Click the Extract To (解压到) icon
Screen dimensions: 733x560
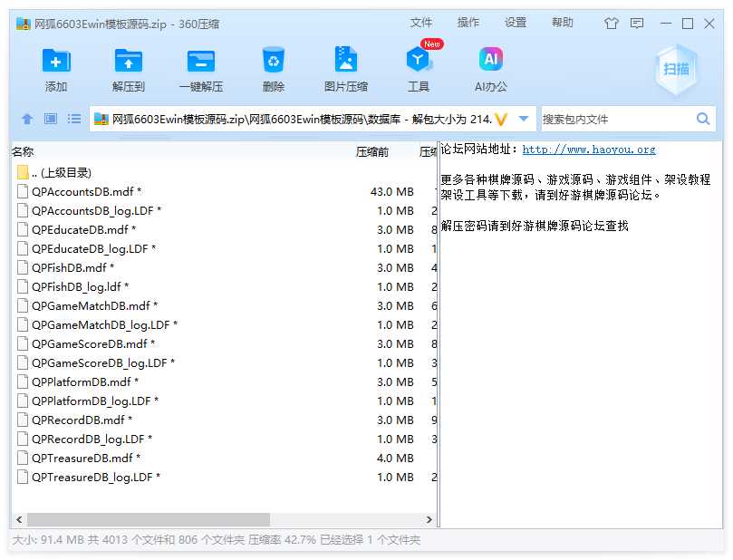(x=129, y=61)
